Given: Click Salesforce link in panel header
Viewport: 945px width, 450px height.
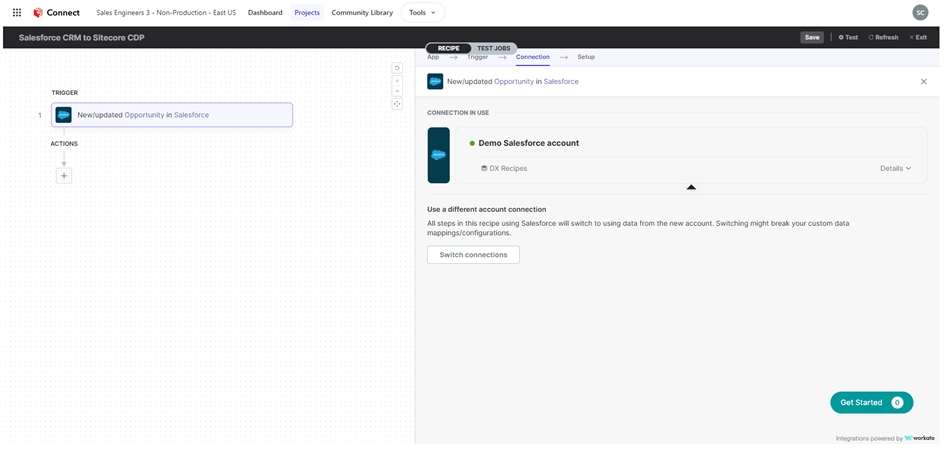Looking at the screenshot, I should [x=560, y=81].
